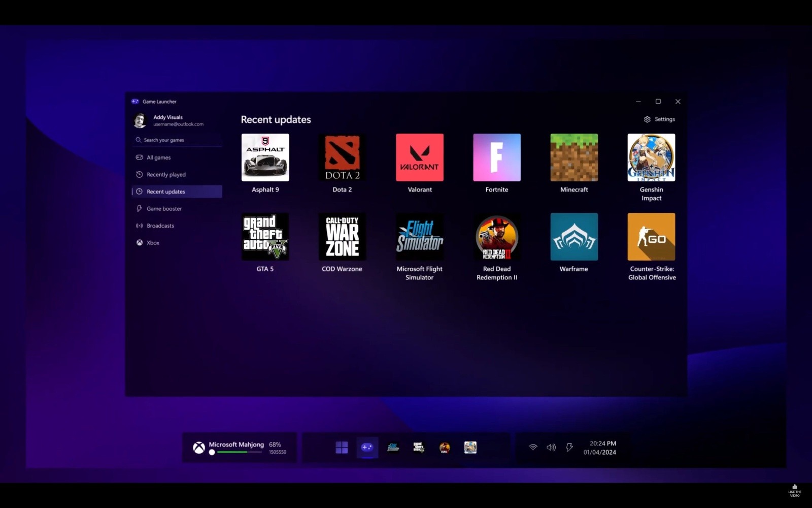Click the volume icon in system tray

click(551, 448)
